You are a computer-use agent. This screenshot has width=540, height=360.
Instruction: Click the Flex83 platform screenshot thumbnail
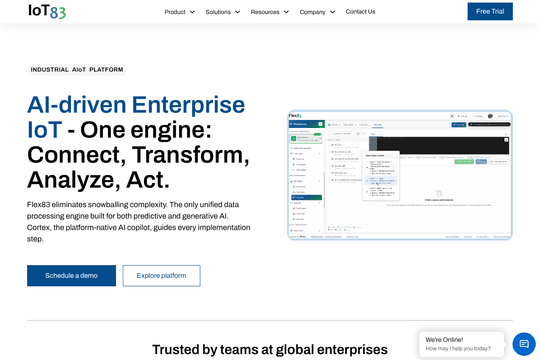tap(400, 175)
